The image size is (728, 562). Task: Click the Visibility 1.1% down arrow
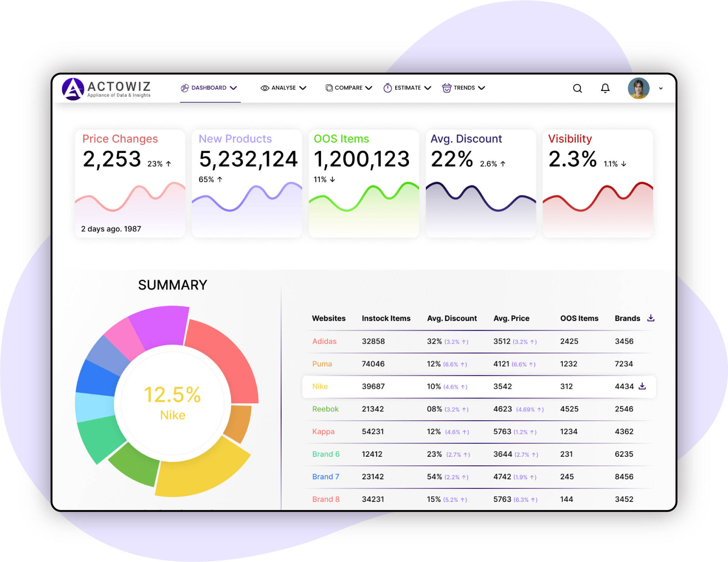click(623, 164)
